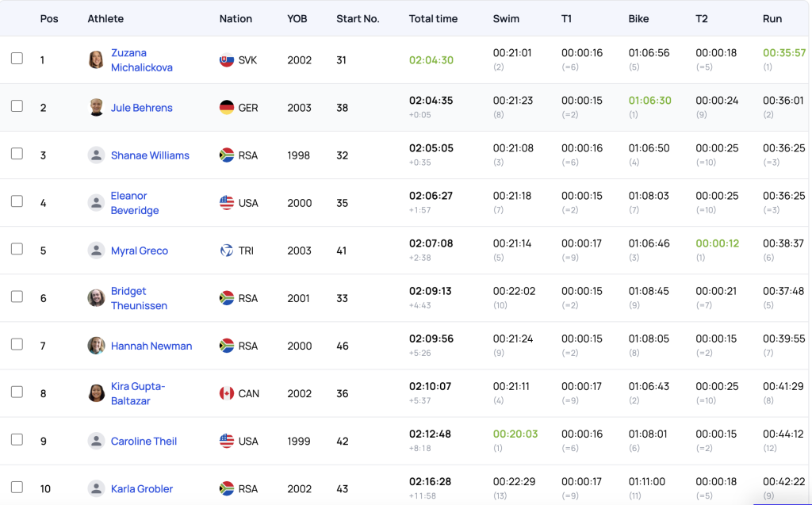The image size is (812, 505).
Task: Click Bridget Theunissen's profile photo
Action: (x=96, y=298)
